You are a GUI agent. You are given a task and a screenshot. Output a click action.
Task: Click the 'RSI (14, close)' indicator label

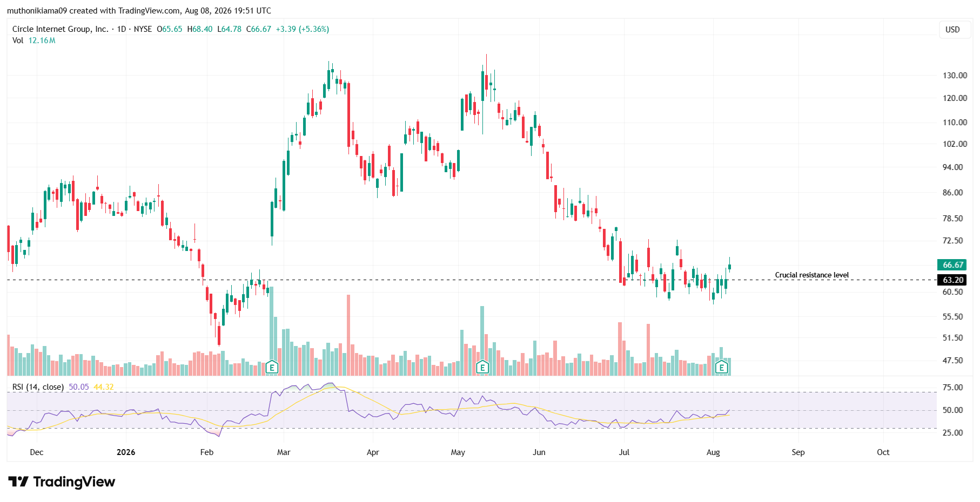38,387
